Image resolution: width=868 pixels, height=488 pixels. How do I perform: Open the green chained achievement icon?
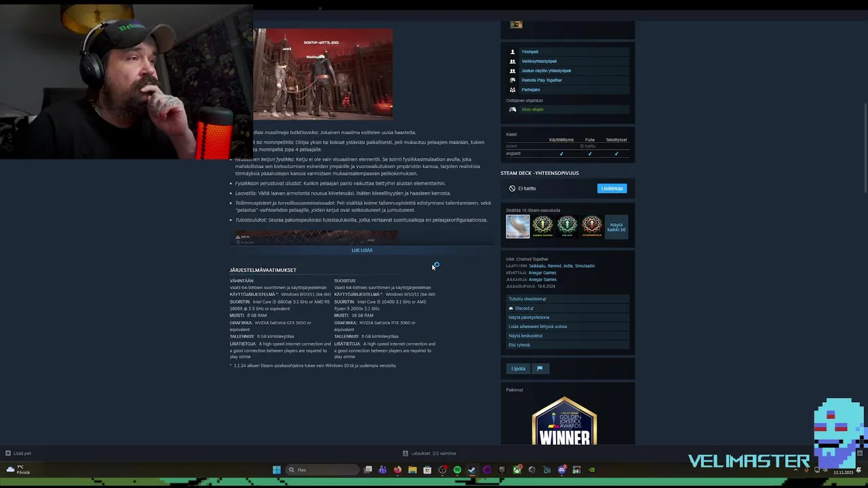[x=567, y=226]
